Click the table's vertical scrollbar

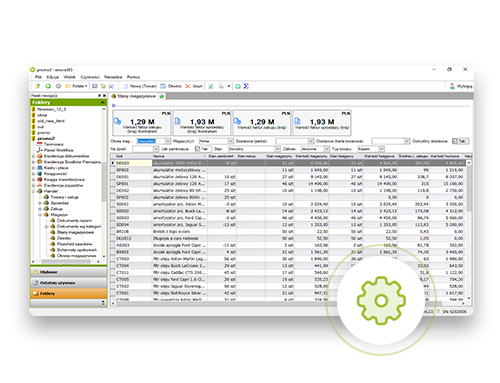[x=469, y=230]
